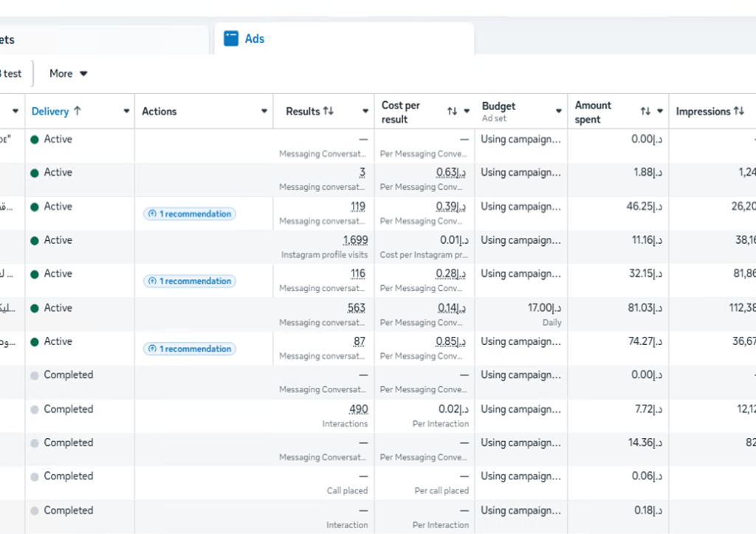Open the Budget column dropdown arrow
756x534 pixels.
pos(559,112)
